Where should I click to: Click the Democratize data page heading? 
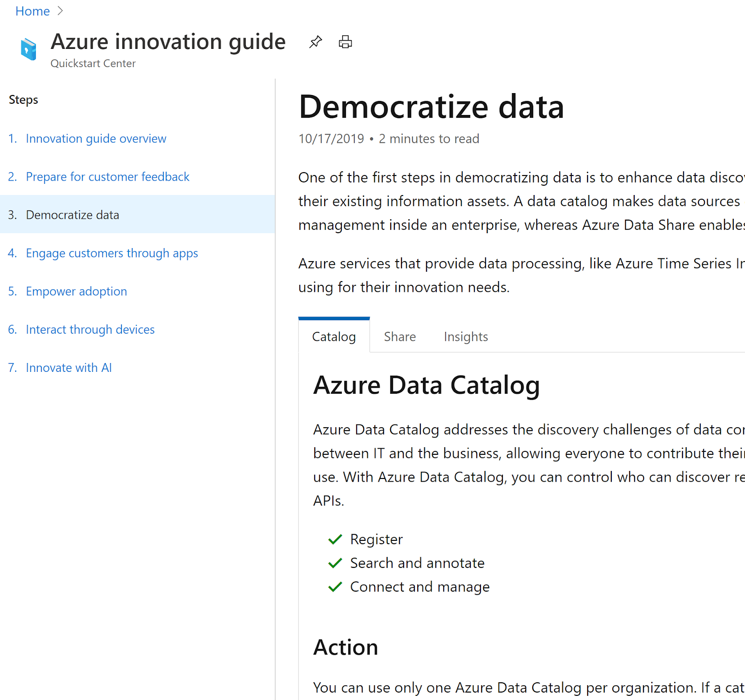(x=431, y=107)
